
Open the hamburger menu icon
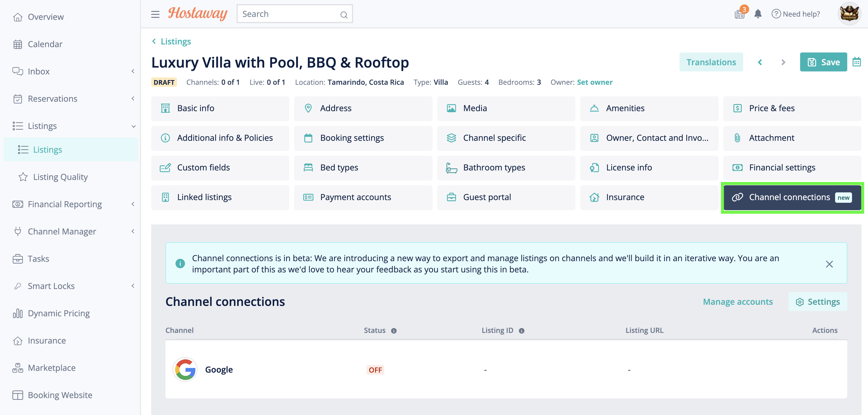pos(155,14)
